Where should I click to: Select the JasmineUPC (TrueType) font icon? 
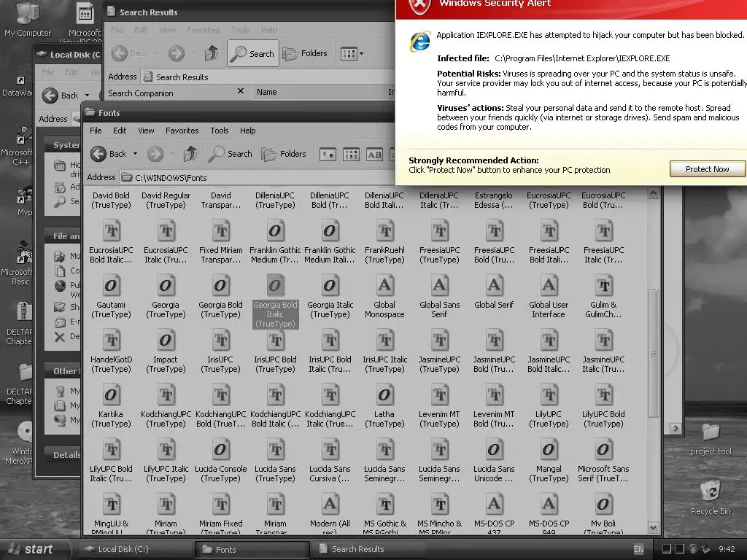coord(439,340)
